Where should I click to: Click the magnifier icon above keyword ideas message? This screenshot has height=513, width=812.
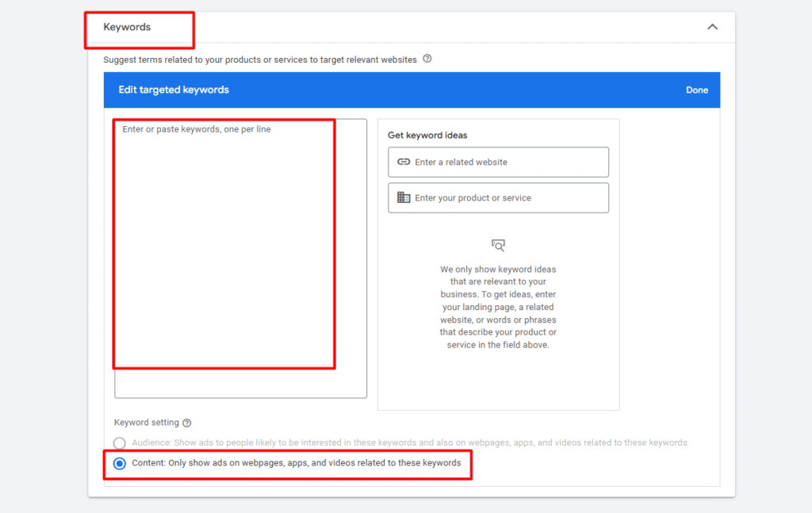click(498, 245)
